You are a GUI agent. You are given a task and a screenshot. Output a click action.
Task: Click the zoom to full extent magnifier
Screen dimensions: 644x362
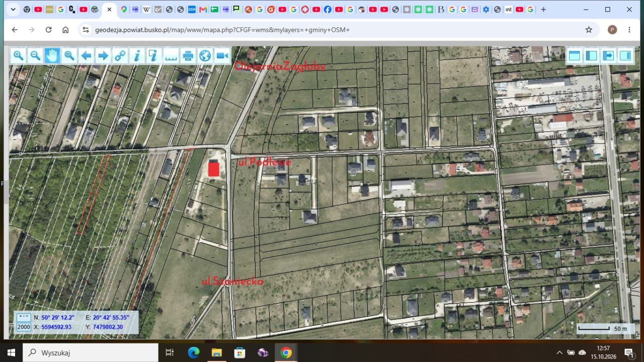click(x=69, y=55)
